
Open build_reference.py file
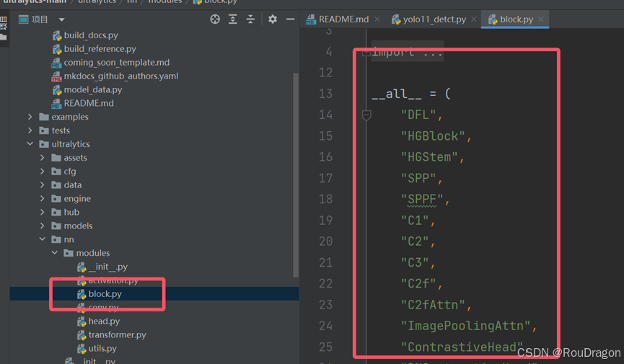100,49
